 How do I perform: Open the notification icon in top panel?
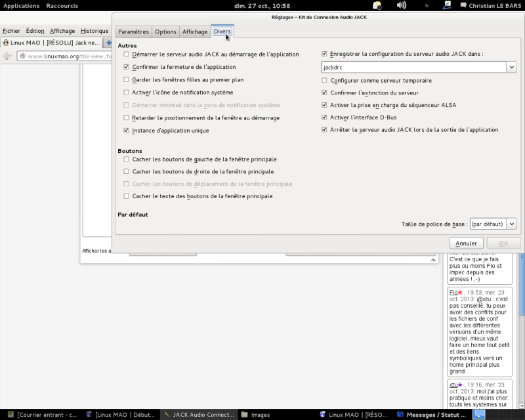click(x=377, y=5)
